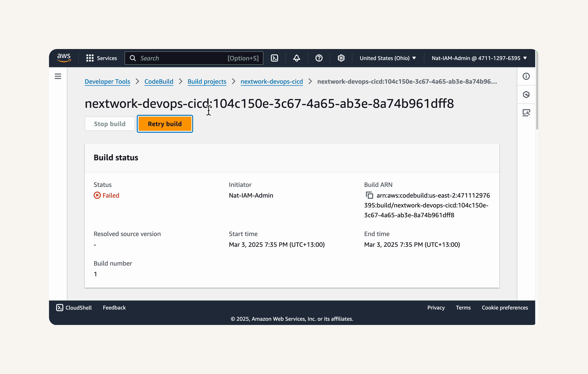Open the Terms link
Viewport: 588px width, 374px height.
(463, 308)
